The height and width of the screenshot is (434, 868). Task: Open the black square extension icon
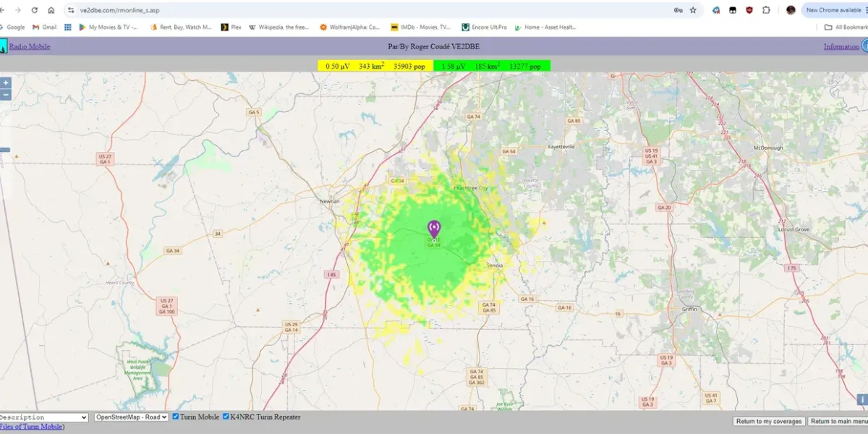pos(733,10)
